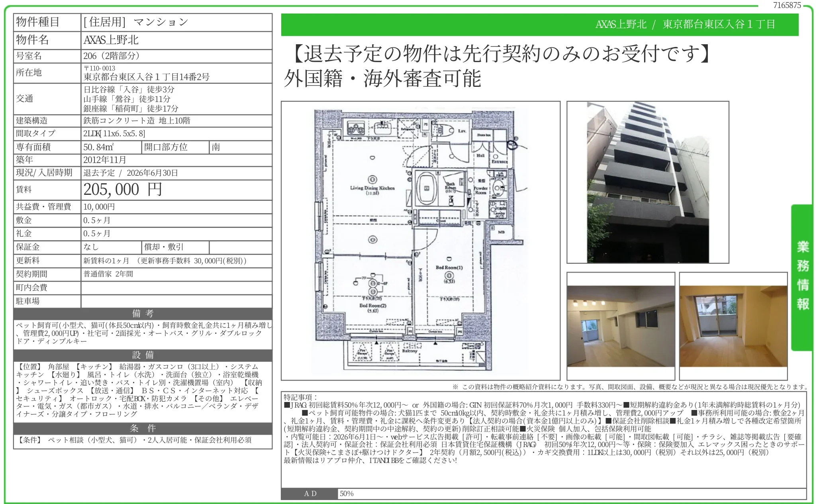Click the AD label cell
Image resolution: width=819 pixels, height=504 pixels.
click(310, 494)
